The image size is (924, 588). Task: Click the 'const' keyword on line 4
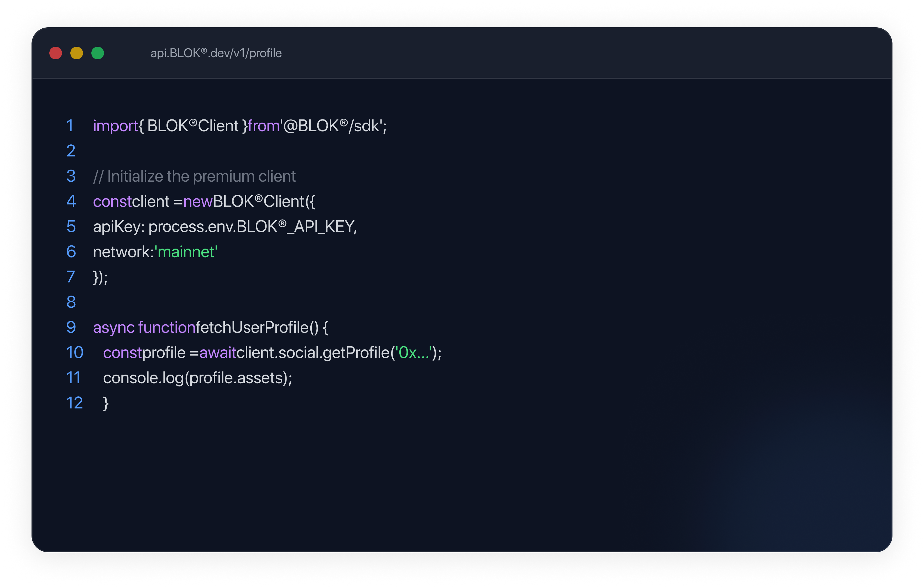click(112, 202)
